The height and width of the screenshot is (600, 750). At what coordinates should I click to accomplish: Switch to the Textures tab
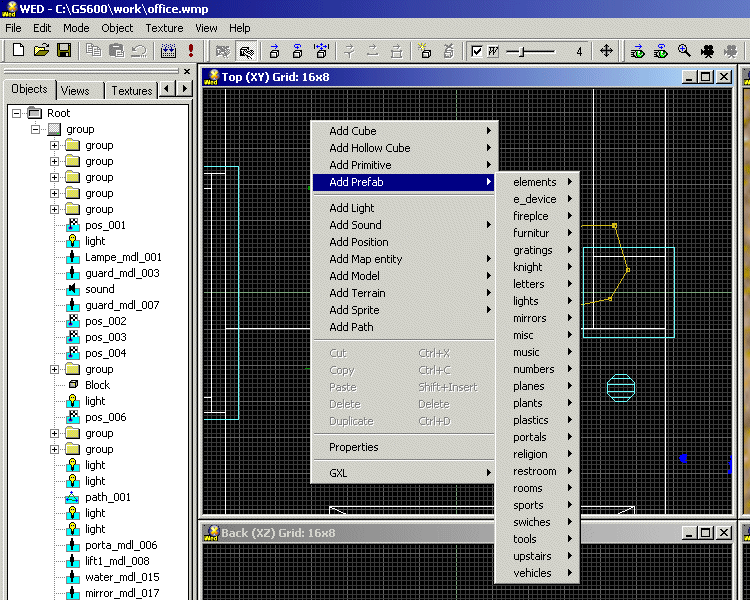coord(131,90)
